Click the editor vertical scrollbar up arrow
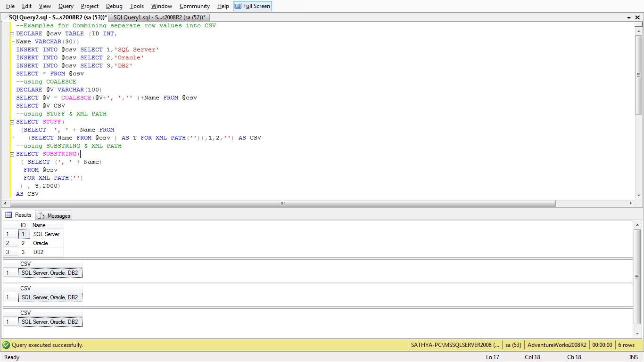644x362 pixels. coord(639,30)
